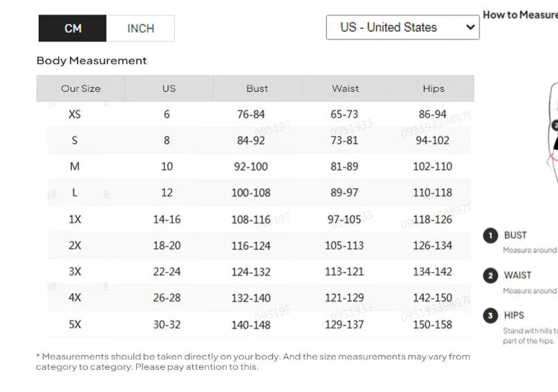Click the number 3 HIPS icon
558x392 pixels.
(490, 316)
